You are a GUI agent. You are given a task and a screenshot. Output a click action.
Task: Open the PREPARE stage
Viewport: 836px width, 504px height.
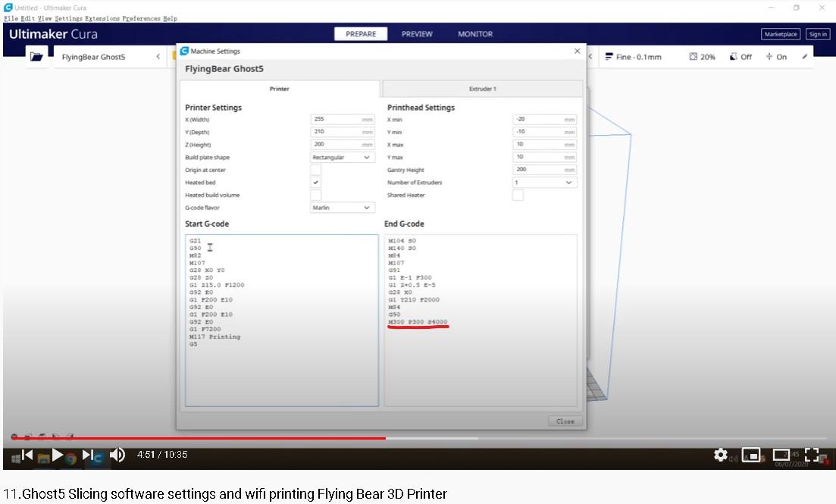[x=361, y=33]
